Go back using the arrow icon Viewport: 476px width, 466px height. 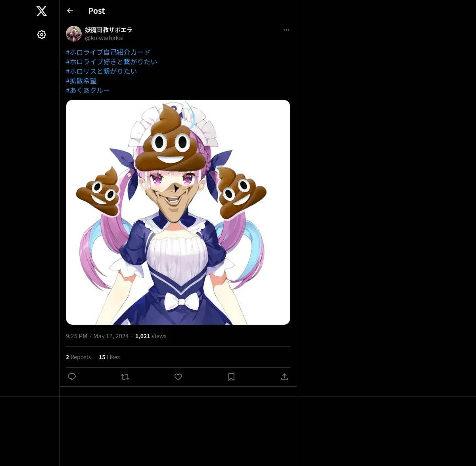point(70,11)
